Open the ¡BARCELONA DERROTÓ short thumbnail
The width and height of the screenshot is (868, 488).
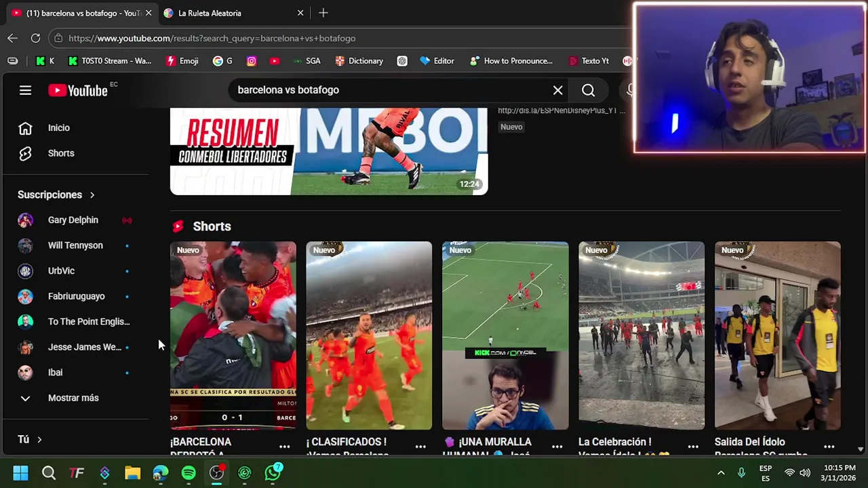[x=233, y=335]
